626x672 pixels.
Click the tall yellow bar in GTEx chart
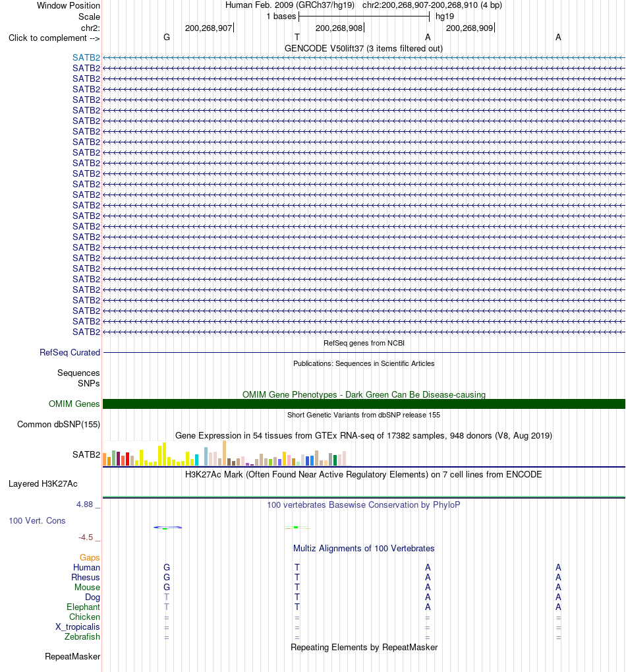164,454
